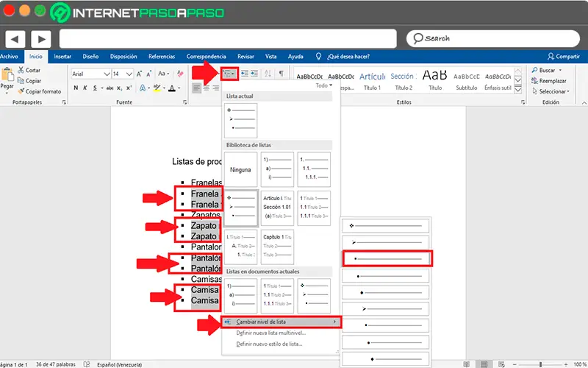Select the Capítulo 1 list thumbnail
The image size is (588, 368).
(277, 247)
